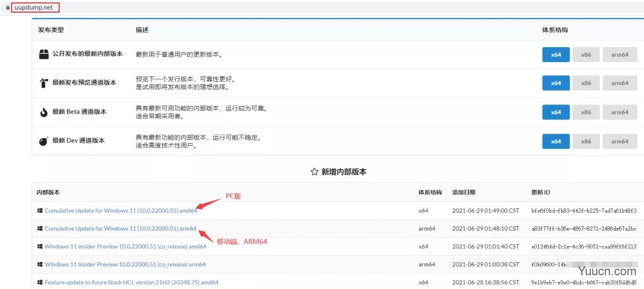Open Windows 11 Insider Preview arm64 link
This screenshot has width=644, height=289.
click(x=125, y=265)
